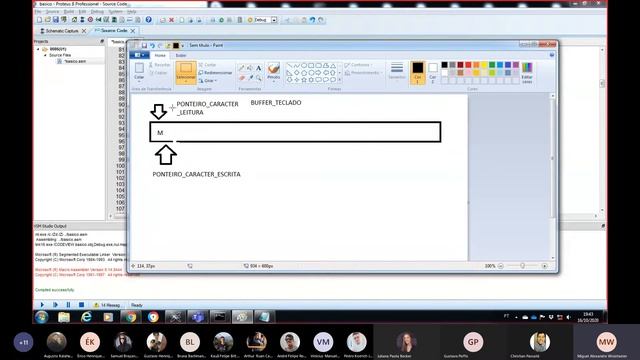Open the Paint file menu dropdown
The height and width of the screenshot is (360, 640).
(x=140, y=55)
